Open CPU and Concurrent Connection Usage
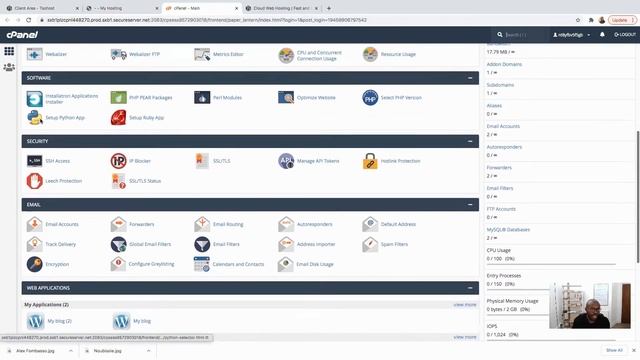 click(x=286, y=55)
